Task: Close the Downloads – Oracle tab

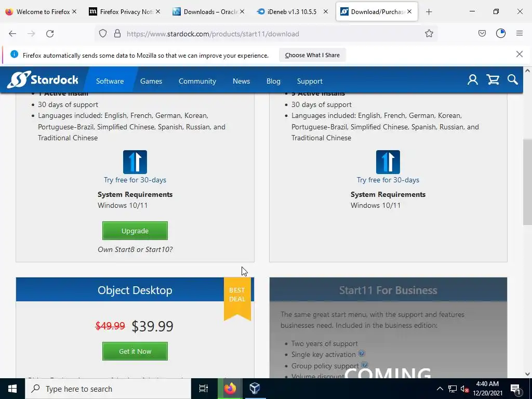Action: [242, 11]
